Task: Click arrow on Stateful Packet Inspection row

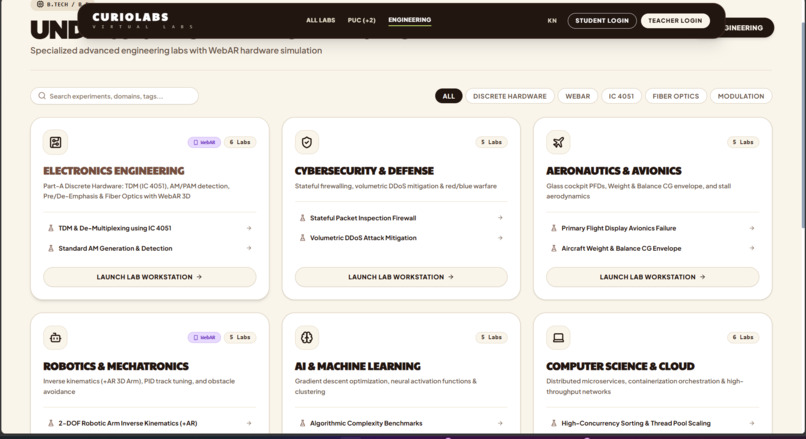Action: pos(500,218)
